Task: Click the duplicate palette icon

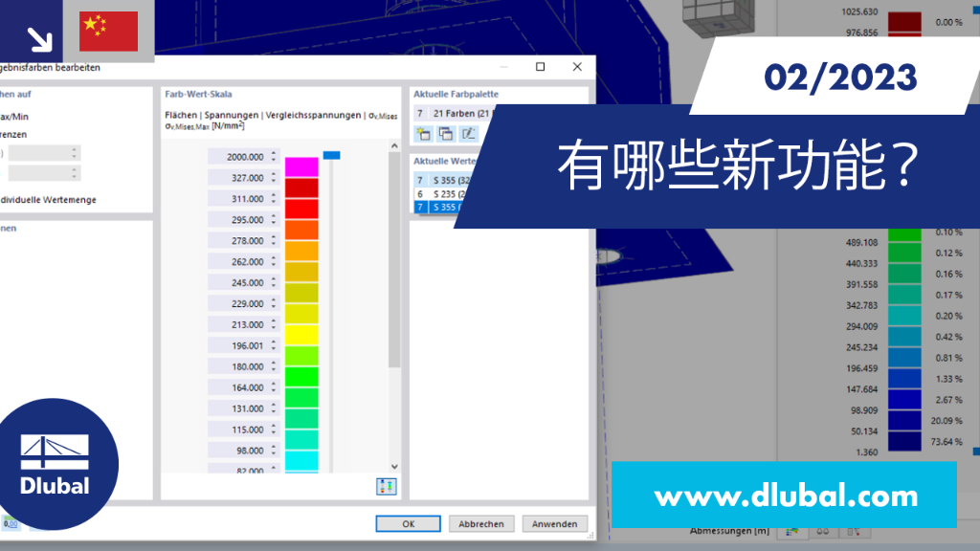Action: point(446,134)
